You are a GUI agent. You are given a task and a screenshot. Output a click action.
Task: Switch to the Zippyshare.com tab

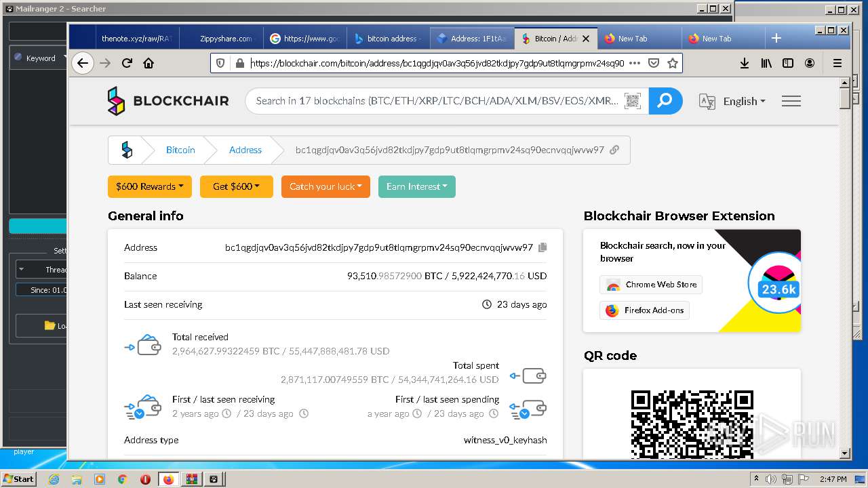click(x=222, y=39)
